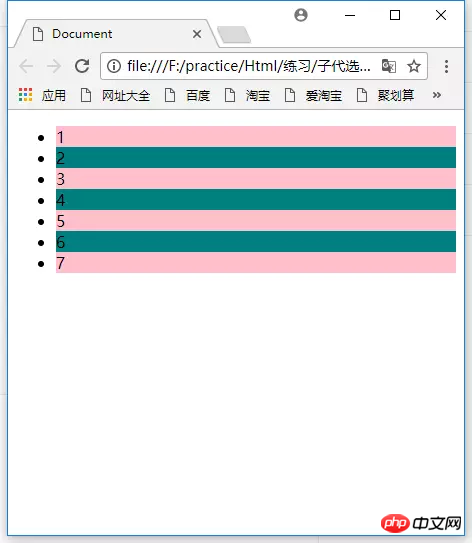The height and width of the screenshot is (543, 472).
Task: Close the Document tab
Action: tap(197, 34)
